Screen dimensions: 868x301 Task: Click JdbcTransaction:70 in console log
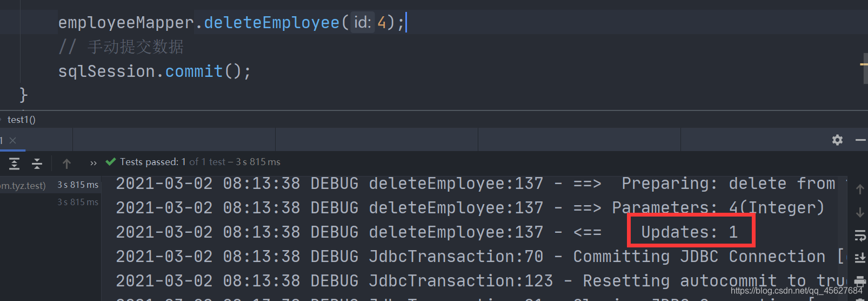[x=456, y=257]
